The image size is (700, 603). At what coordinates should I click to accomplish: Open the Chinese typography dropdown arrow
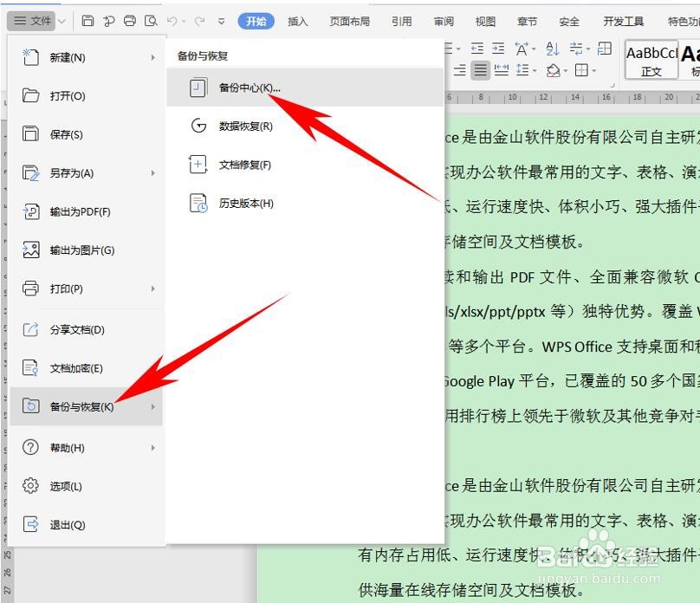point(534,49)
